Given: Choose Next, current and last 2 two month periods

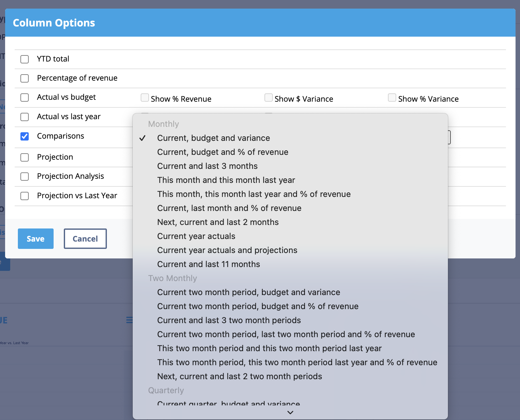Looking at the screenshot, I should click(x=239, y=376).
